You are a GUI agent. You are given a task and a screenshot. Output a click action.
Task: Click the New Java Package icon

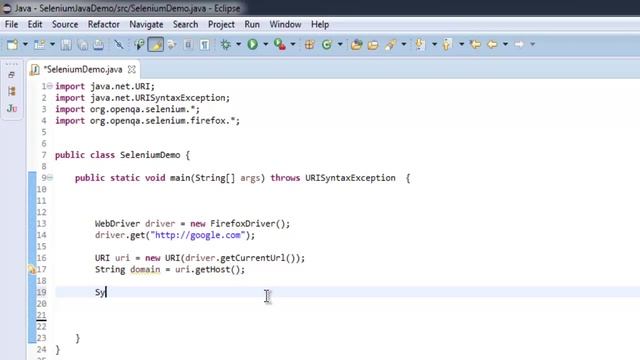(x=309, y=44)
